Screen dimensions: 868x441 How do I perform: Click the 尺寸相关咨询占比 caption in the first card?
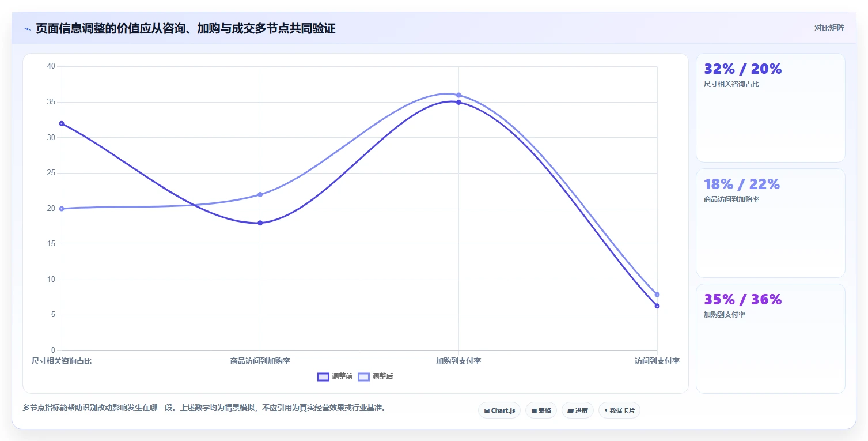tap(731, 84)
